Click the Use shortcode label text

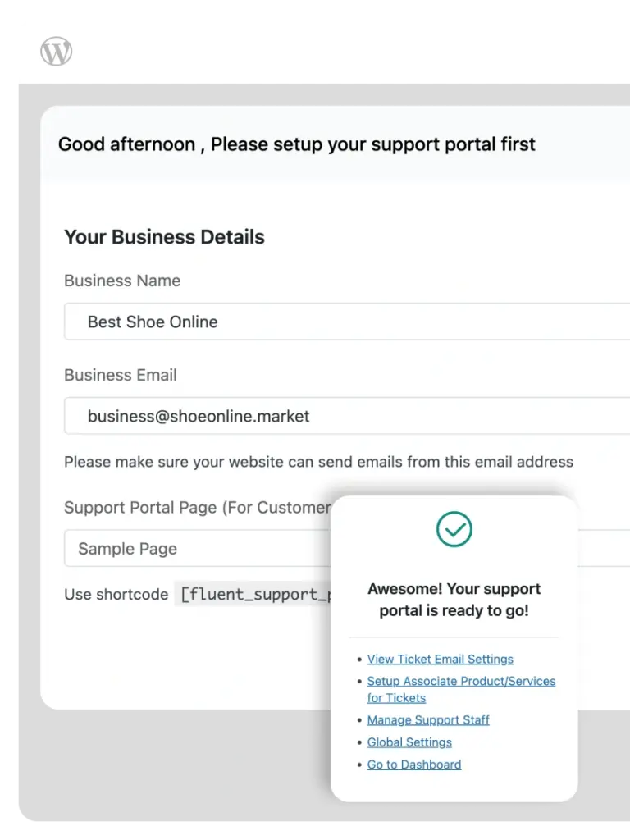(116, 595)
